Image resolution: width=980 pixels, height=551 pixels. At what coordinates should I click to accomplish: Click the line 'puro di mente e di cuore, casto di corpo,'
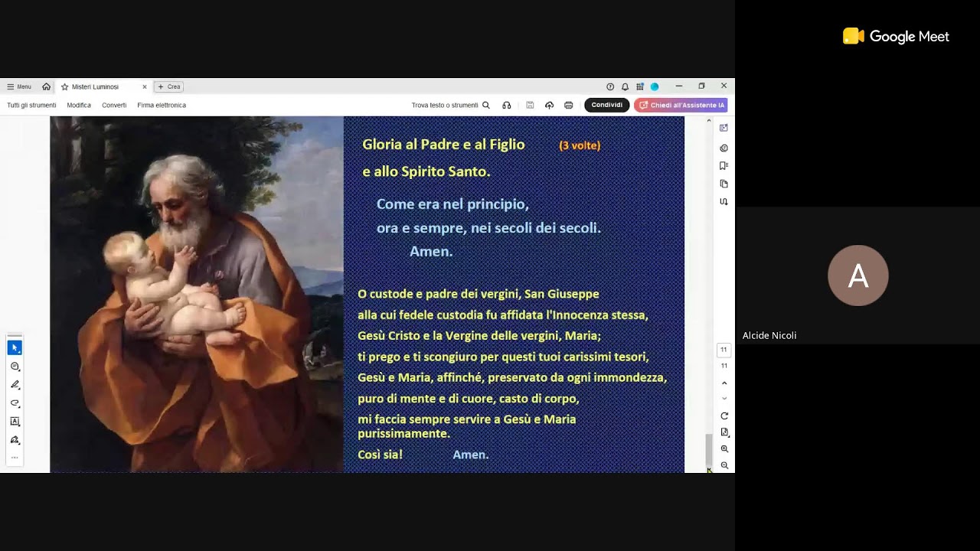point(469,399)
